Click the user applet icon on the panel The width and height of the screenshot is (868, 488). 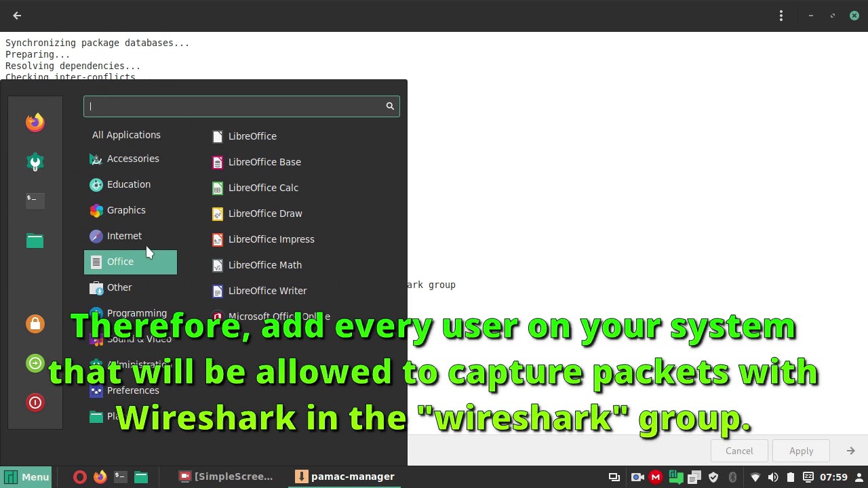859,477
